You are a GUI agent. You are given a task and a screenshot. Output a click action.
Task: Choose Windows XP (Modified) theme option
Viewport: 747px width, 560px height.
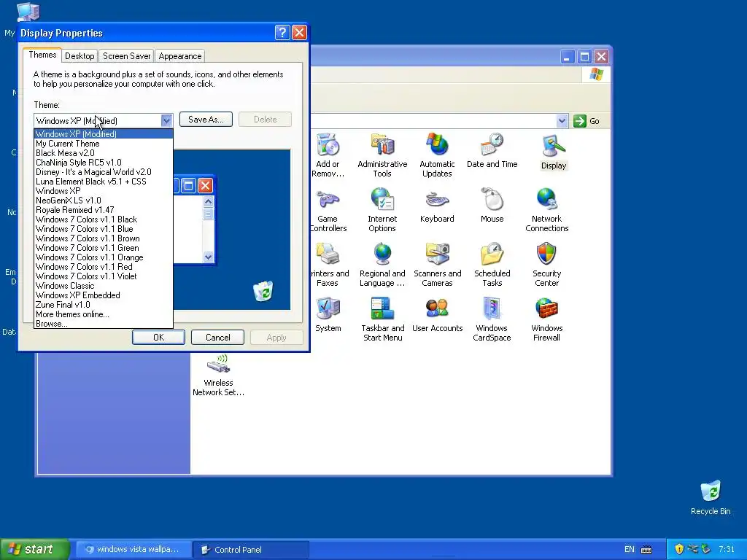[104, 134]
